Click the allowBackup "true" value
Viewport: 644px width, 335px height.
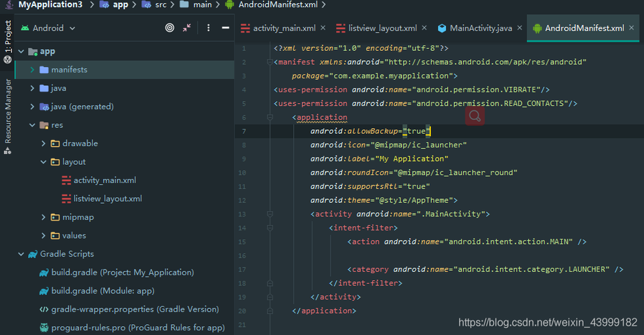coord(416,131)
